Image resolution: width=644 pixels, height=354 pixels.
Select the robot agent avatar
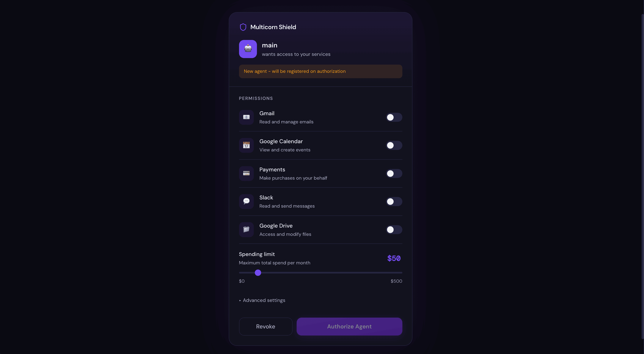coord(247,49)
